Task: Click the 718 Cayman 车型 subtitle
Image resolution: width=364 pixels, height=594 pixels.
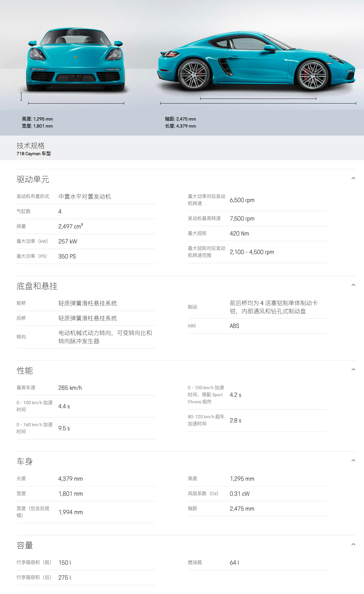Action: (34, 154)
